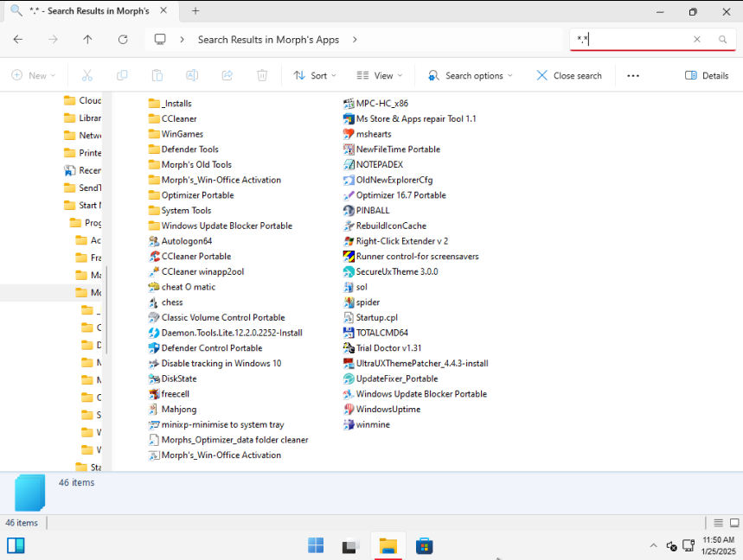743x560 pixels.
Task: Switch to large thumbnails view in status bar
Action: pos(734,523)
